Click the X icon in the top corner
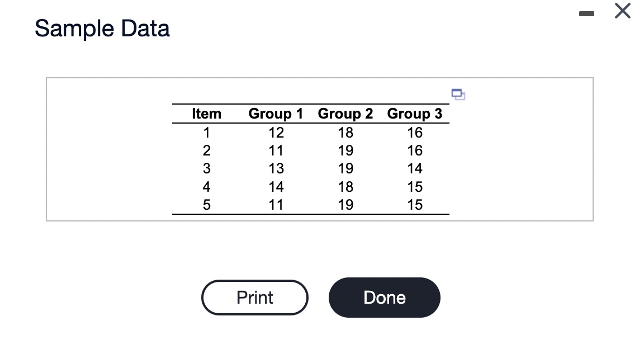 click(622, 11)
